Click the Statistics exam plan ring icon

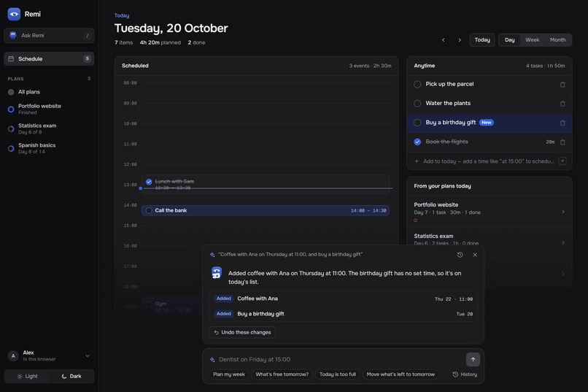pos(11,128)
